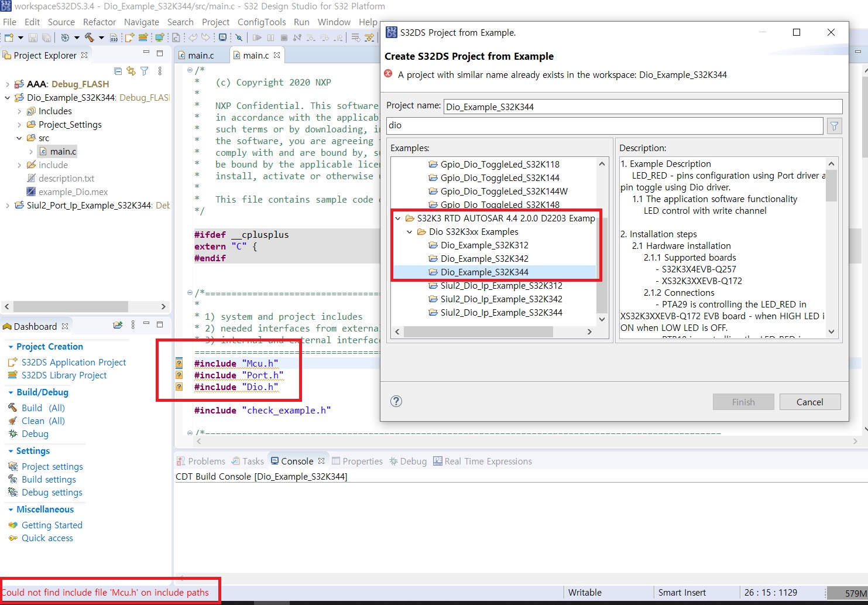Click the Collapse All icon in Project Explorer
The width and height of the screenshot is (868, 605).
[x=118, y=70]
